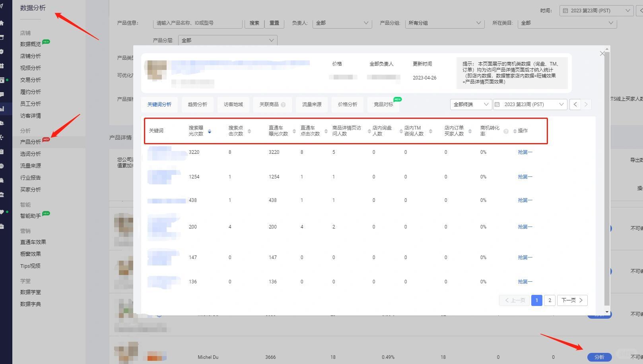Viewport: 643px width, 364px height.
Task: Close the keyword analysis dialog
Action: 602,53
